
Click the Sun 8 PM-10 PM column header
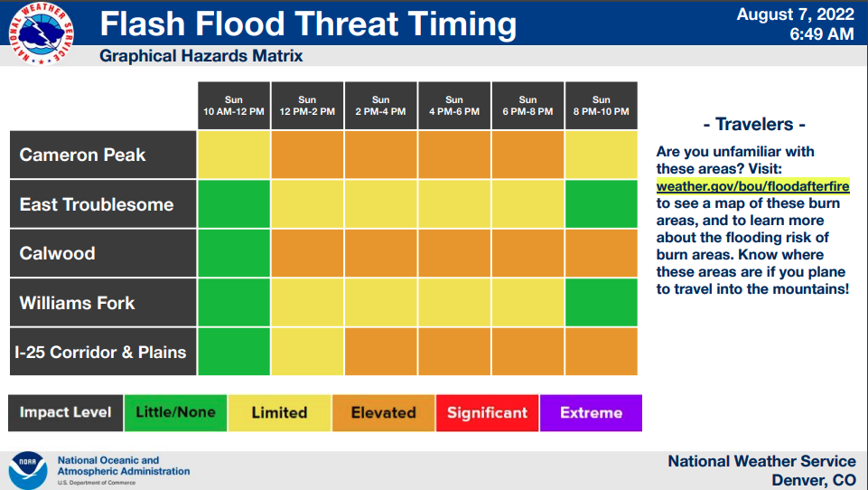click(x=601, y=106)
